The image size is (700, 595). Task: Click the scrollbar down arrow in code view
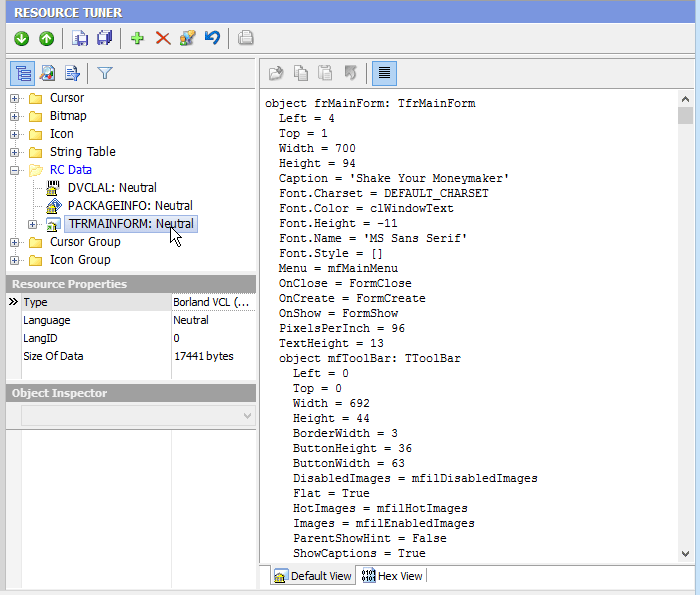tap(685, 554)
